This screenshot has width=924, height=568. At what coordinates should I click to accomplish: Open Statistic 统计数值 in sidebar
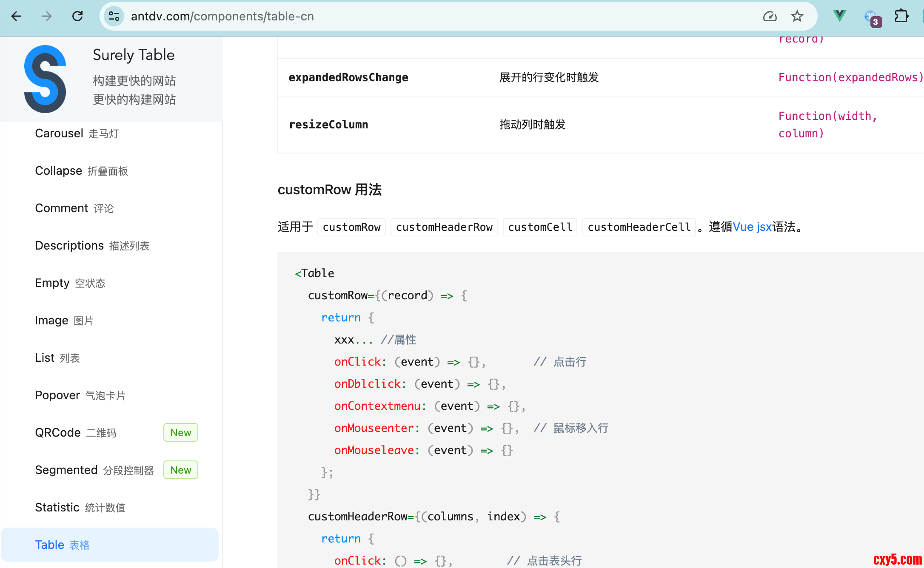coord(80,508)
